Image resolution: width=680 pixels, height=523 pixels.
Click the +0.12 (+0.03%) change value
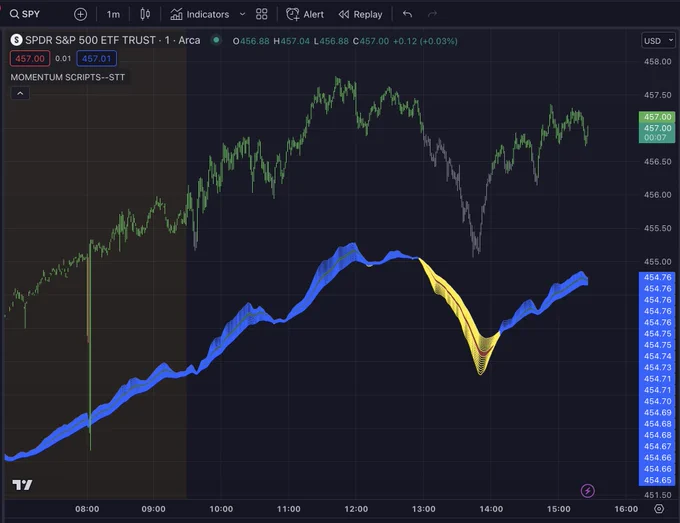point(425,41)
